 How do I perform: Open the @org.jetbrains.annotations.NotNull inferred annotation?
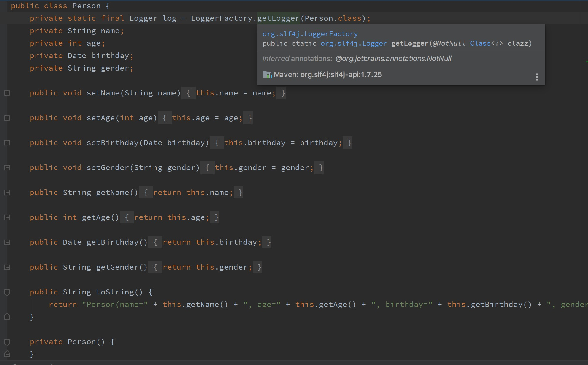[393, 59]
